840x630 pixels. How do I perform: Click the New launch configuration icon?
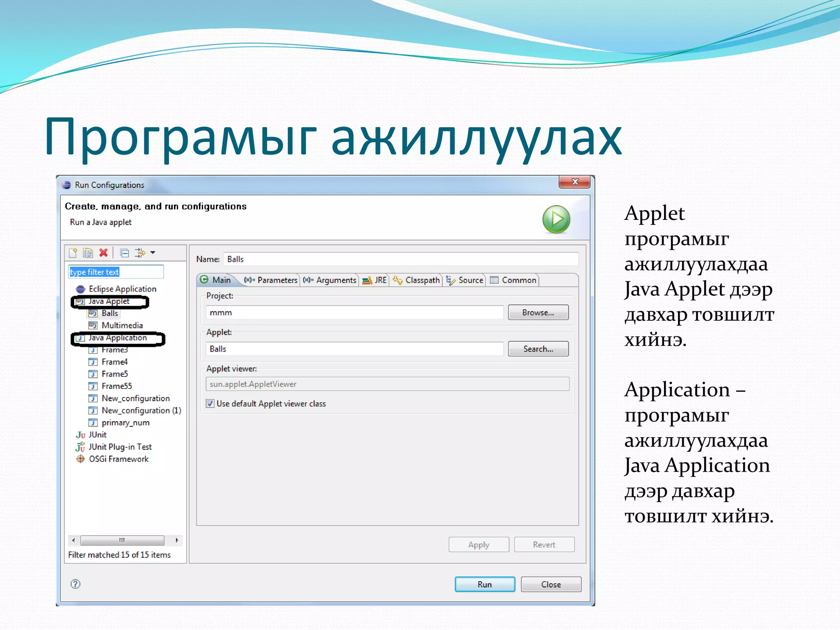coord(73,253)
